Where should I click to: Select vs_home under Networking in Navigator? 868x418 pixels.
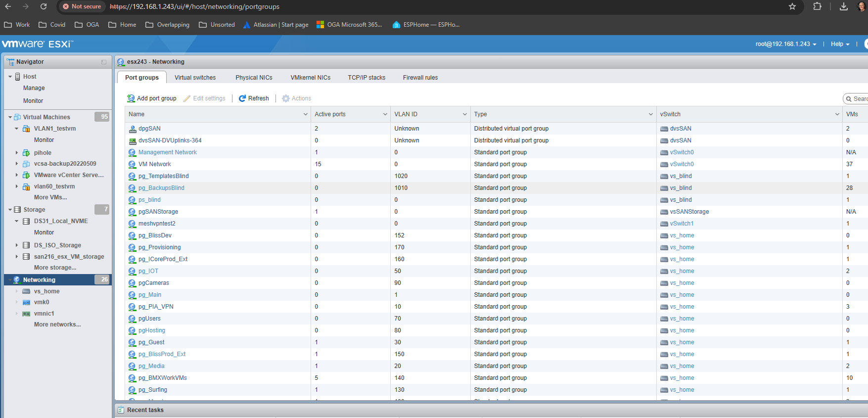(47, 291)
